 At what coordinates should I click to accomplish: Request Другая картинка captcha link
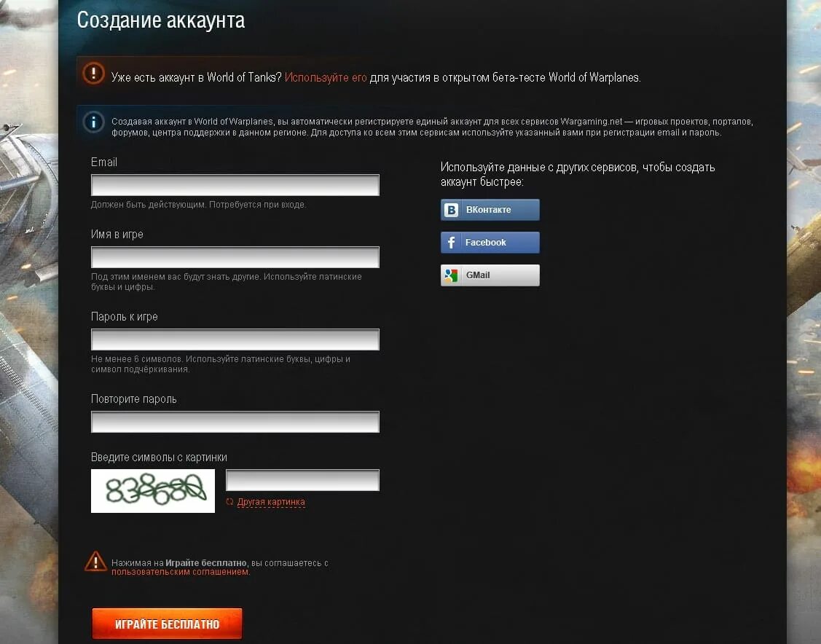point(271,502)
